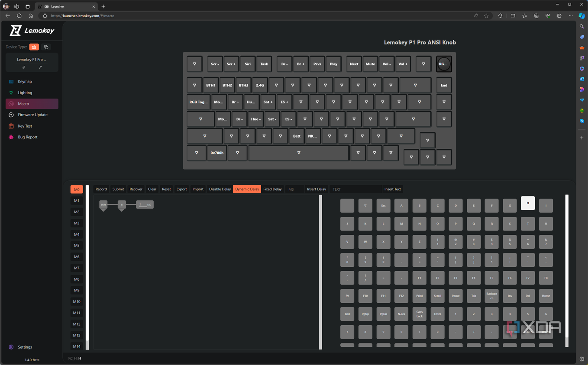Select the RGB Tog key on the keyboard
The width and height of the screenshot is (588, 365).
(x=199, y=102)
